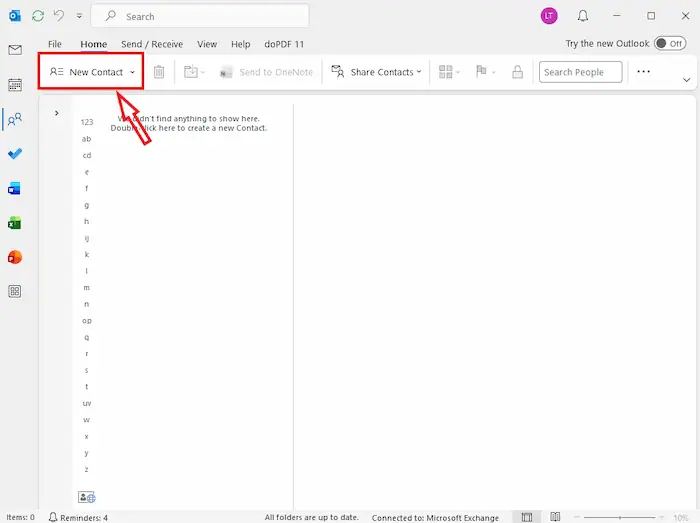Viewport: 700px width, 523px height.
Task: Expand the folder pane chevron
Action: 56,113
